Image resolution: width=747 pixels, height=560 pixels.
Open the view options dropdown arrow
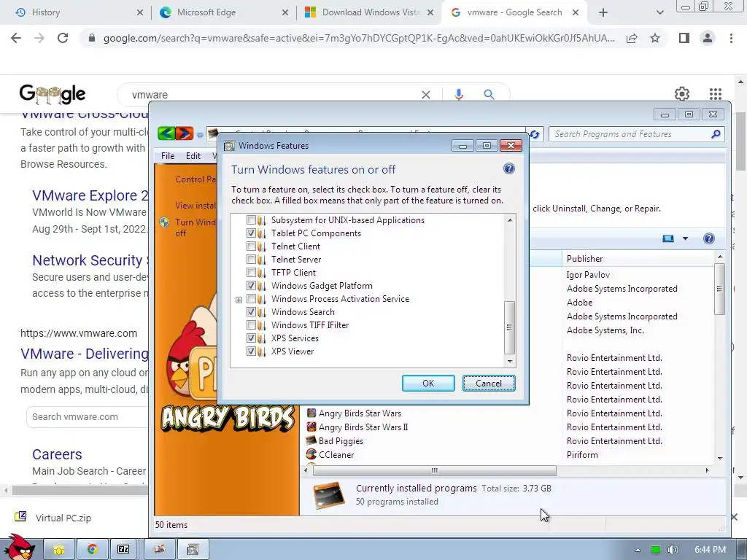pos(685,238)
